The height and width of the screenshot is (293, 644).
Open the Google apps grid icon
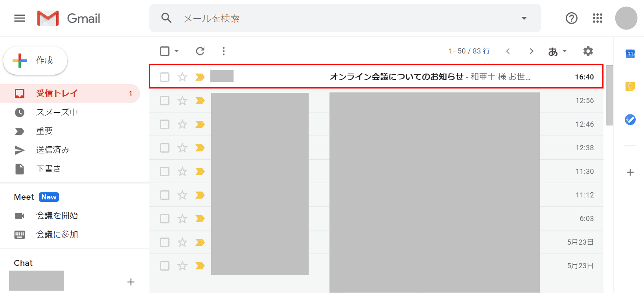[x=598, y=18]
